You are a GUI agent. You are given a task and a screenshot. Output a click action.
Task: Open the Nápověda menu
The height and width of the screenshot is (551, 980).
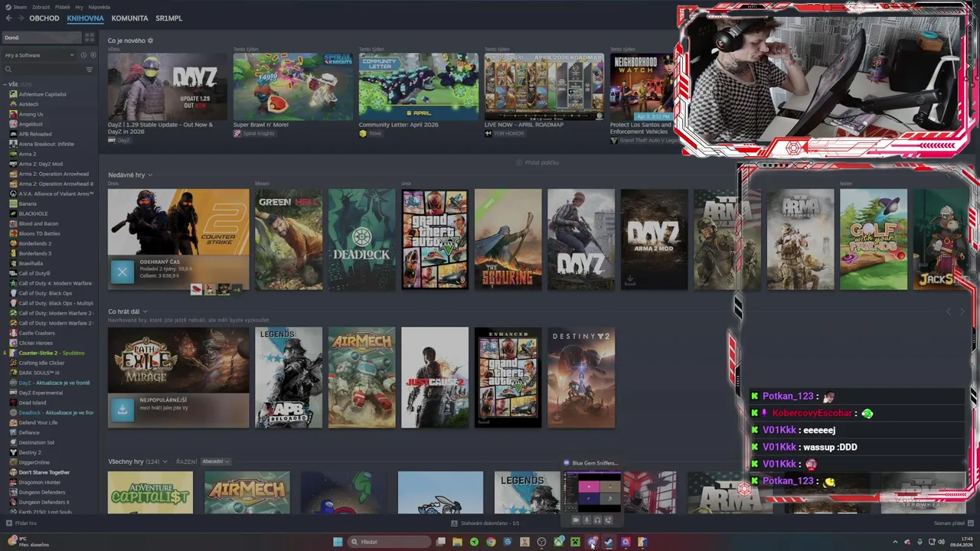[99, 7]
